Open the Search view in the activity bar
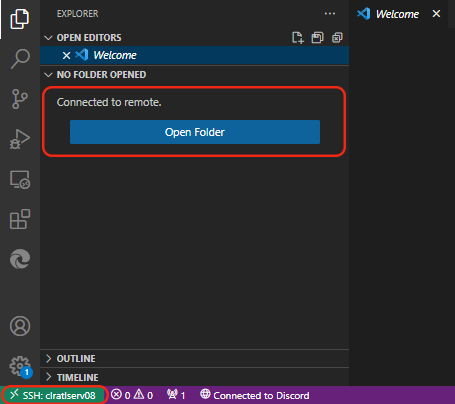Image resolution: width=455 pixels, height=404 pixels. [20, 59]
